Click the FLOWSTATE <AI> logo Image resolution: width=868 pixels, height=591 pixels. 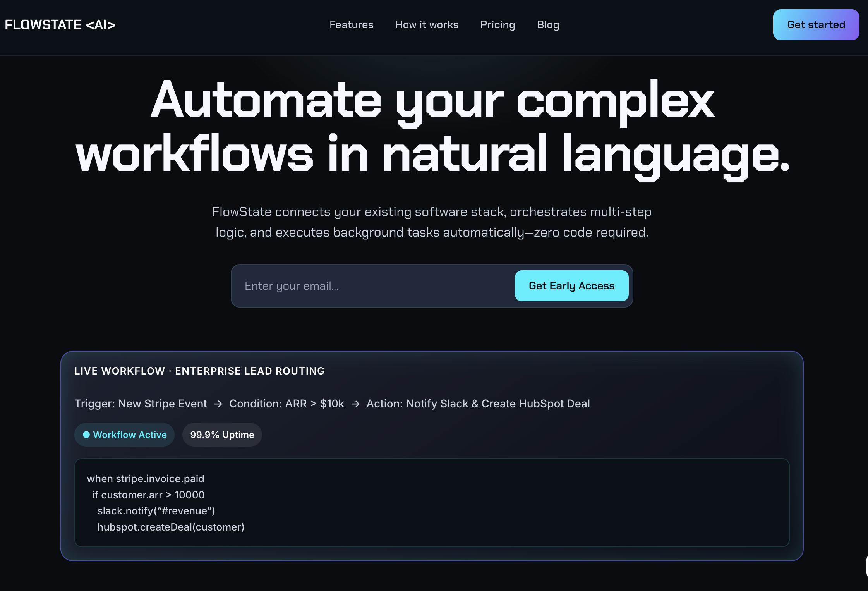pyautogui.click(x=60, y=25)
